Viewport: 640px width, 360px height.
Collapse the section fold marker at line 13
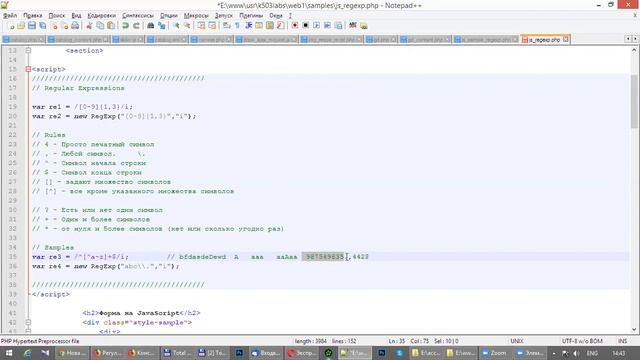click(28, 51)
